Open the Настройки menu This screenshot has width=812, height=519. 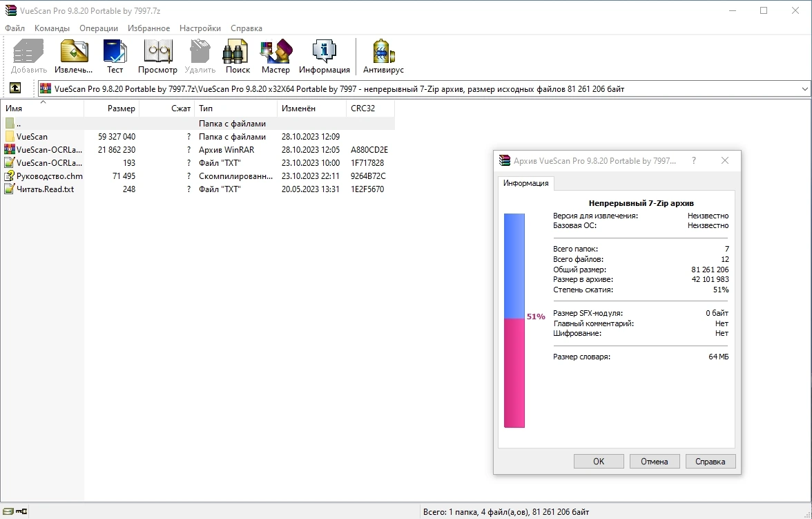[200, 28]
